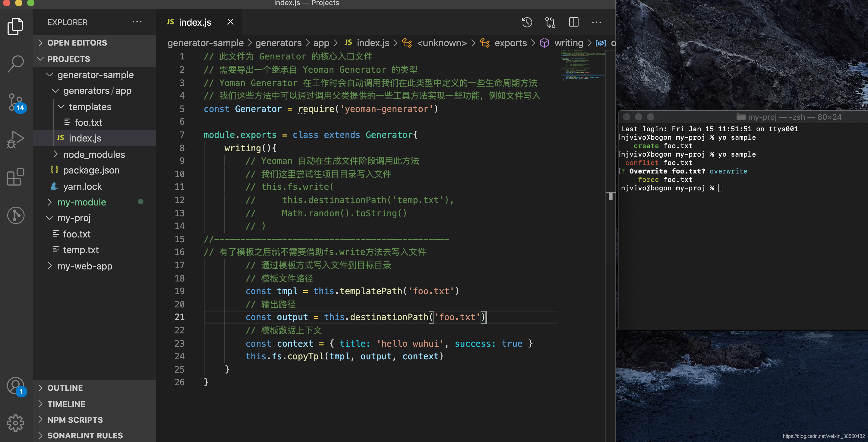Click on foo.txt file in my-proj
The image size is (868, 442).
click(x=78, y=234)
